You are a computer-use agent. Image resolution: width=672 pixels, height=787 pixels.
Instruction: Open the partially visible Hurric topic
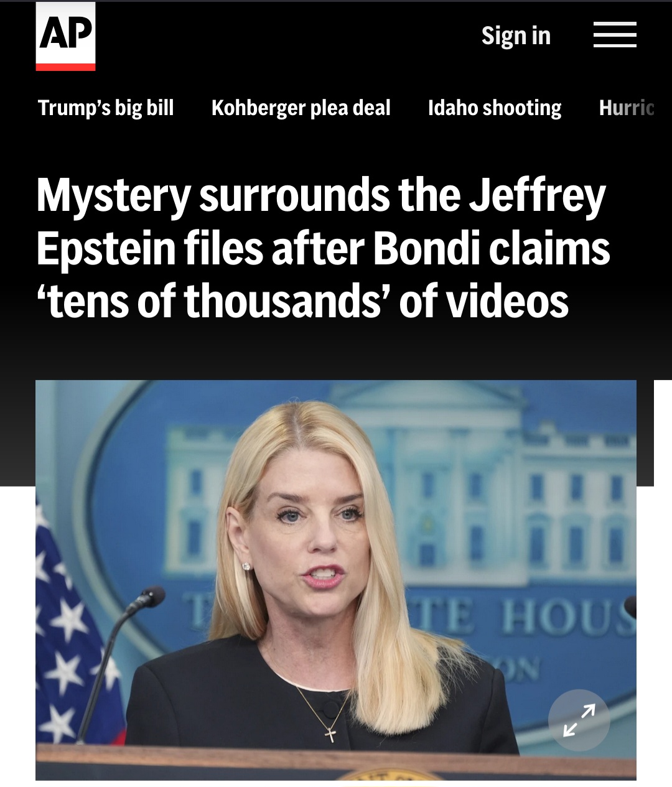[627, 108]
